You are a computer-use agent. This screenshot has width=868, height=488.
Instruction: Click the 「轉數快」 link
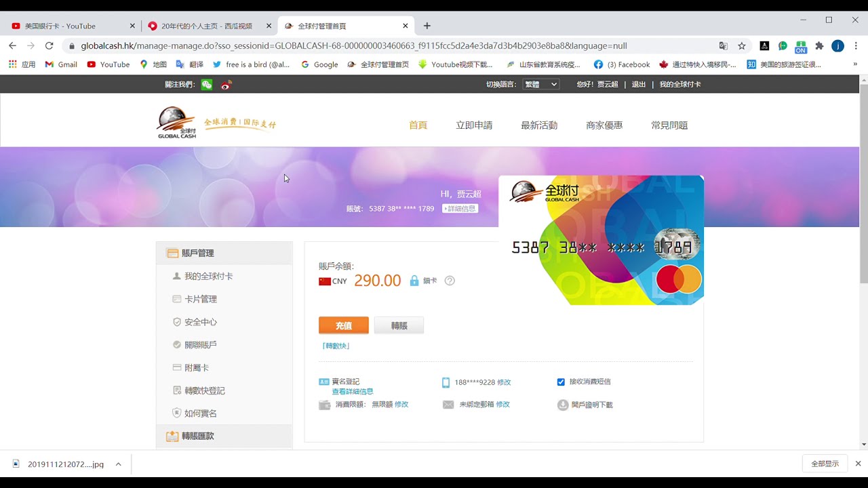point(336,346)
